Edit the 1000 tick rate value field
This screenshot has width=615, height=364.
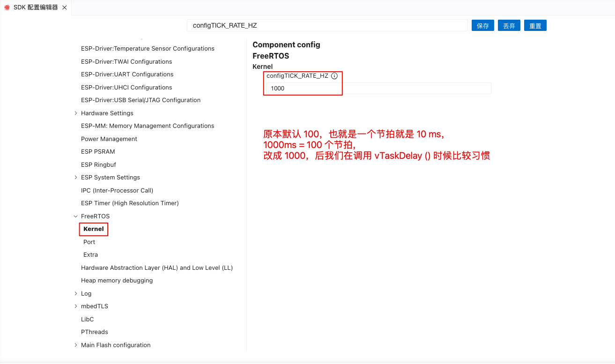point(378,88)
